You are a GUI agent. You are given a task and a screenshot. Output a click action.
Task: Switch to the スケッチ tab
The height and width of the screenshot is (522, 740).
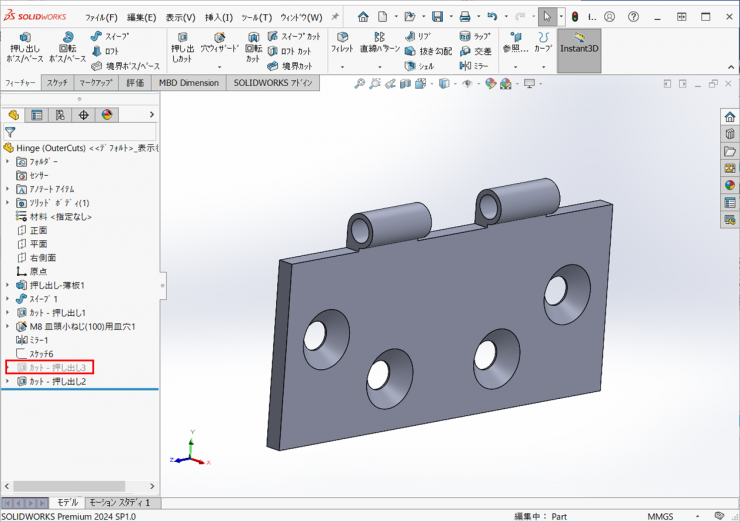[57, 83]
